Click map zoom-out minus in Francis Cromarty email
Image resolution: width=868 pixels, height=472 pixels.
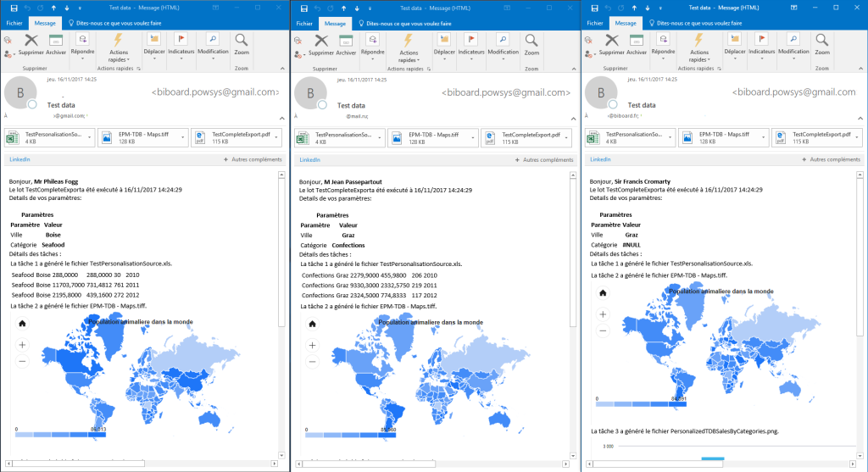[603, 330]
